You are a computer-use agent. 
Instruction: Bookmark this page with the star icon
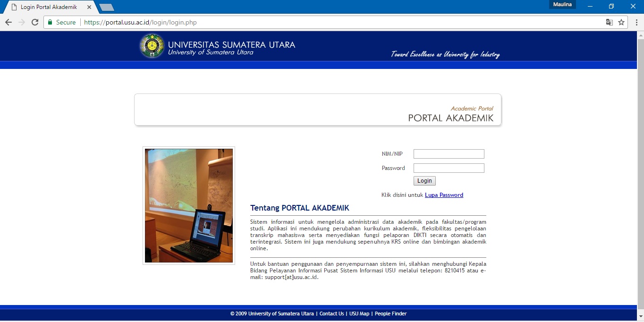coord(621,22)
